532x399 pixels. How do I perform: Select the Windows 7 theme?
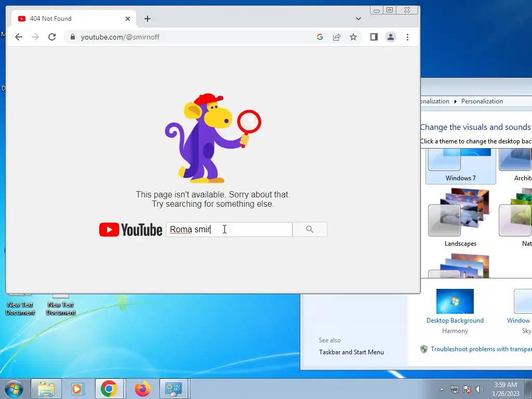[x=460, y=166]
